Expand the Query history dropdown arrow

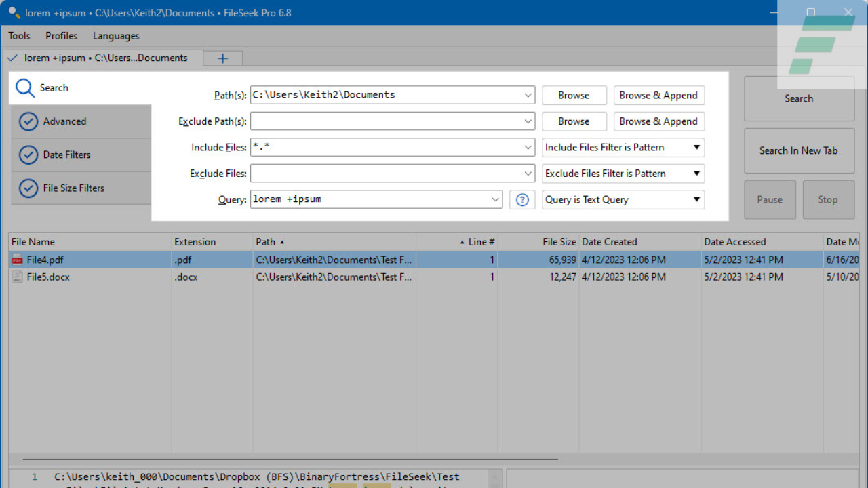495,199
